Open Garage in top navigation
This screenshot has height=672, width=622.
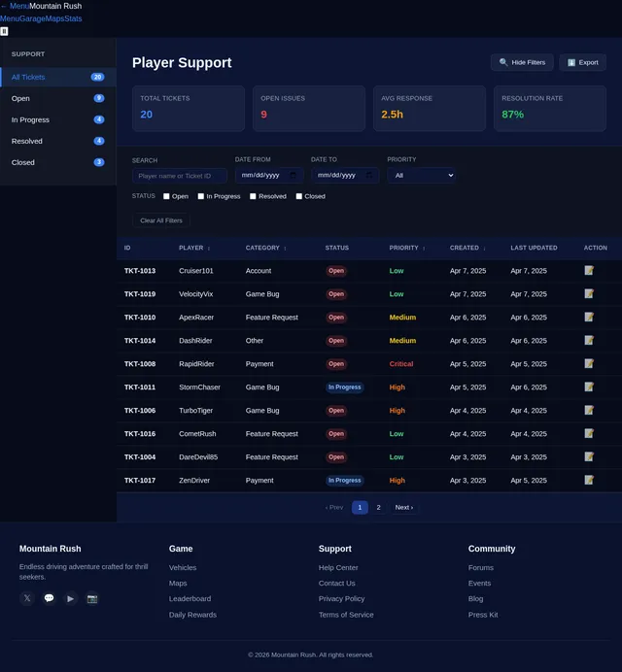pyautogui.click(x=32, y=18)
